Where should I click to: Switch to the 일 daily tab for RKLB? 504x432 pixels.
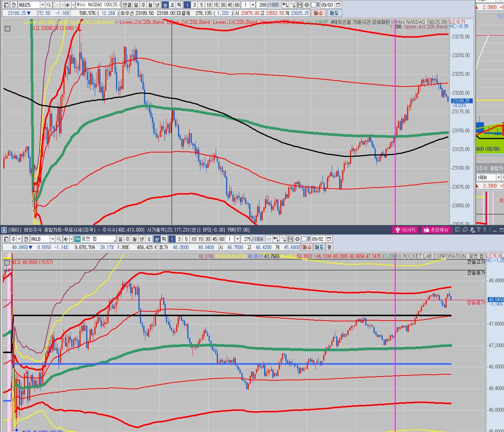[120, 239]
